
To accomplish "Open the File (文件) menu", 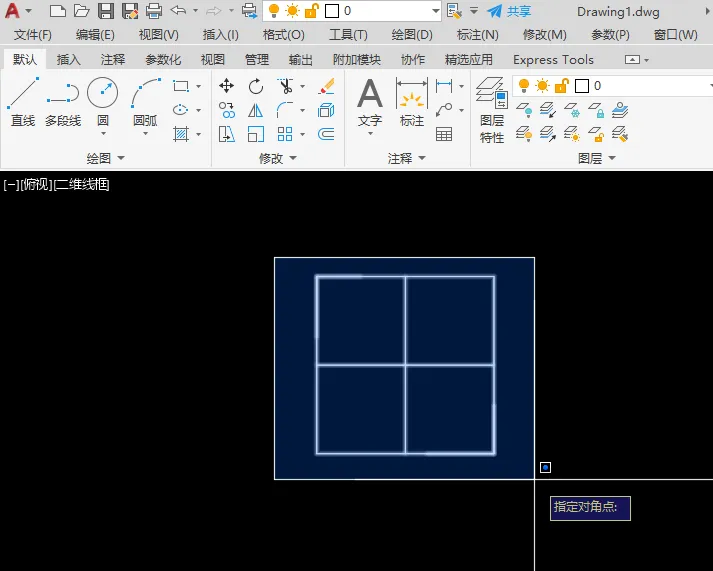I will tap(33, 35).
